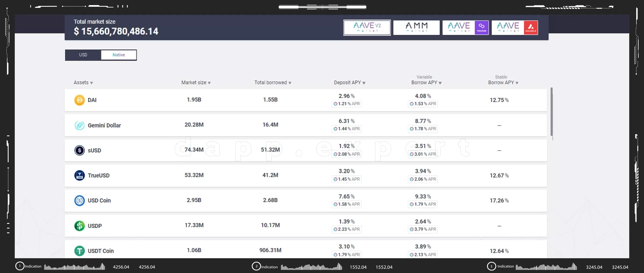Select the Aave Avalanche market tab
This screenshot has width=644, height=273.
pyautogui.click(x=515, y=27)
